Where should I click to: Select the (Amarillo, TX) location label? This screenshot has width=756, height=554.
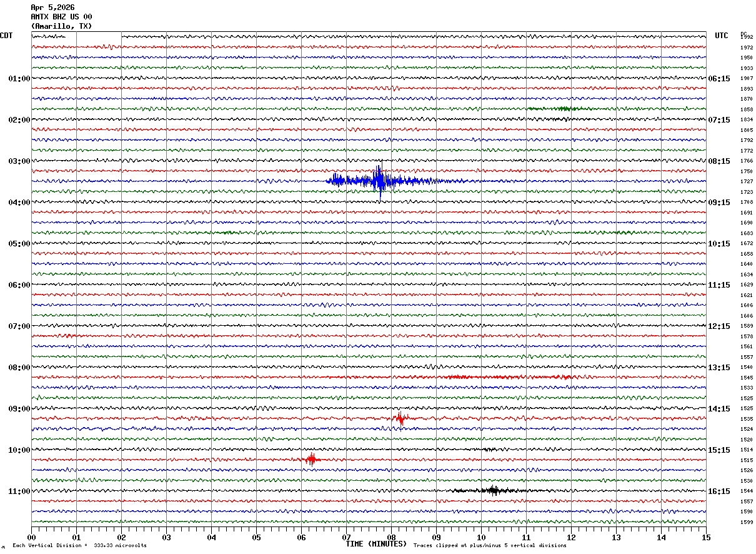click(x=61, y=26)
